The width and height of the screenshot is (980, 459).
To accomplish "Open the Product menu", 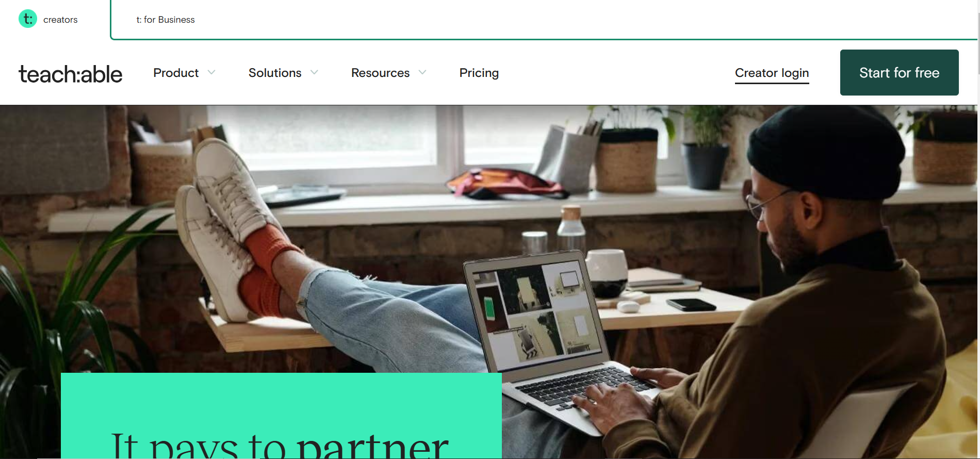I will tap(176, 73).
